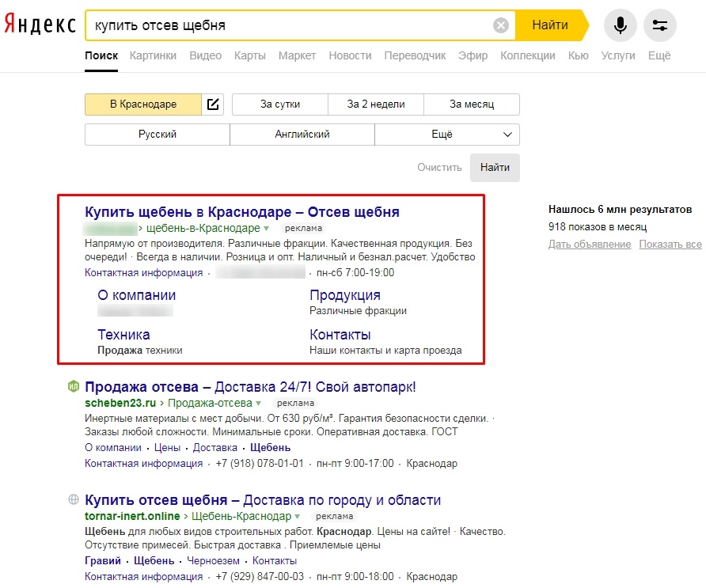This screenshot has height=588, width=706.
Task: Open the Цены quick link
Action: 167,447
